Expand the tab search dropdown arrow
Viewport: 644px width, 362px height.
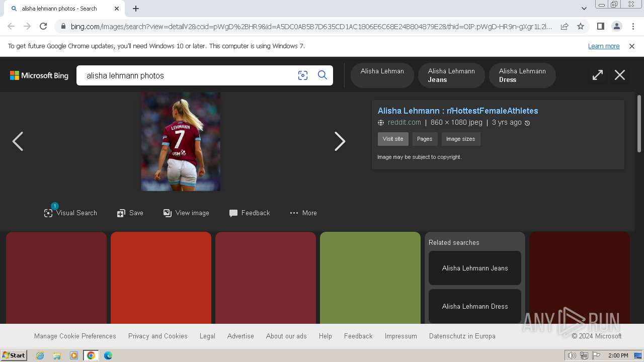click(x=584, y=9)
